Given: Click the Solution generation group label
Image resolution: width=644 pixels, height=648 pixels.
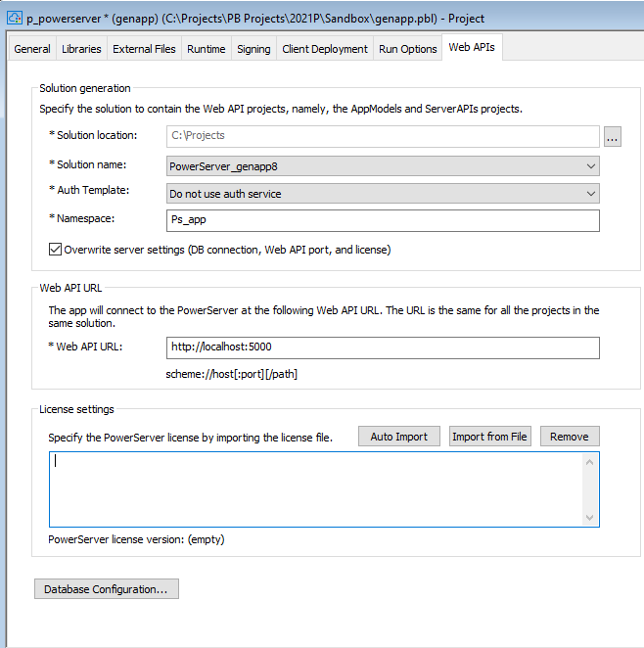Looking at the screenshot, I should click(85, 88).
